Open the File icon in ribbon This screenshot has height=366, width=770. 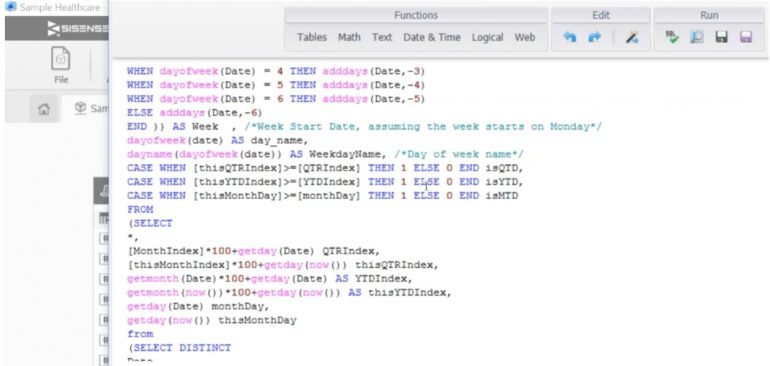click(61, 65)
